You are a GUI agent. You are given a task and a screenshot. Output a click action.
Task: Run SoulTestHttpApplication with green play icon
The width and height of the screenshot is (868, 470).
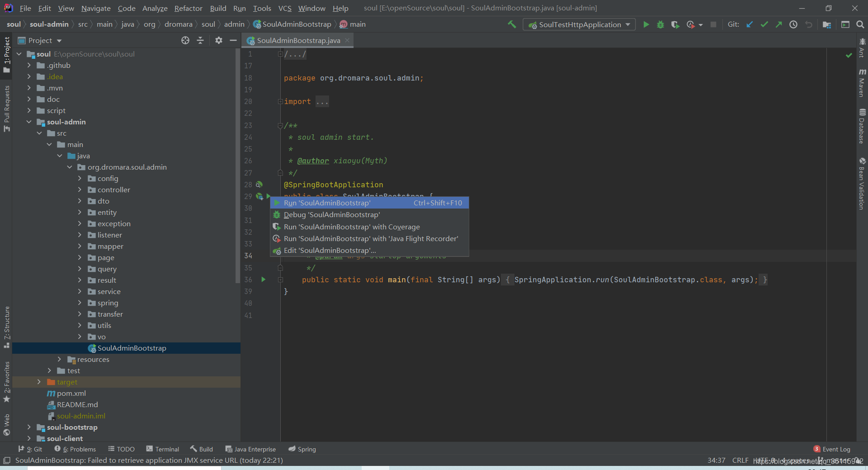click(x=646, y=24)
